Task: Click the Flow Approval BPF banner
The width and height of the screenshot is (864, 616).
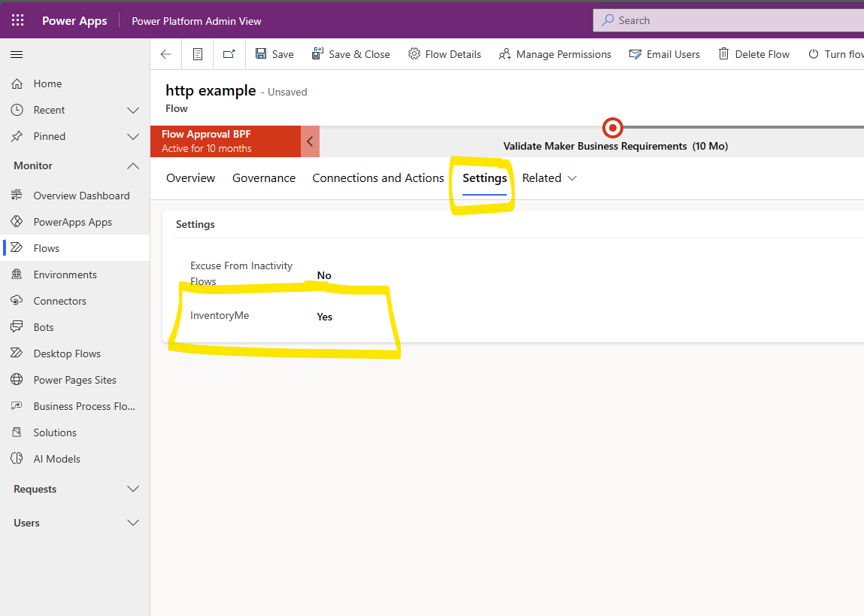Action: click(x=226, y=141)
